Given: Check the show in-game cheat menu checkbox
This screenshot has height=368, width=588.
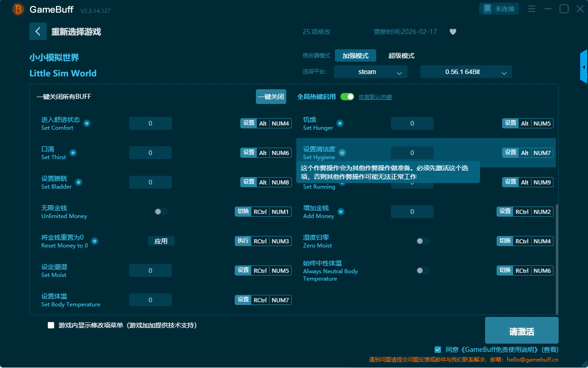Looking at the screenshot, I should click(x=51, y=325).
